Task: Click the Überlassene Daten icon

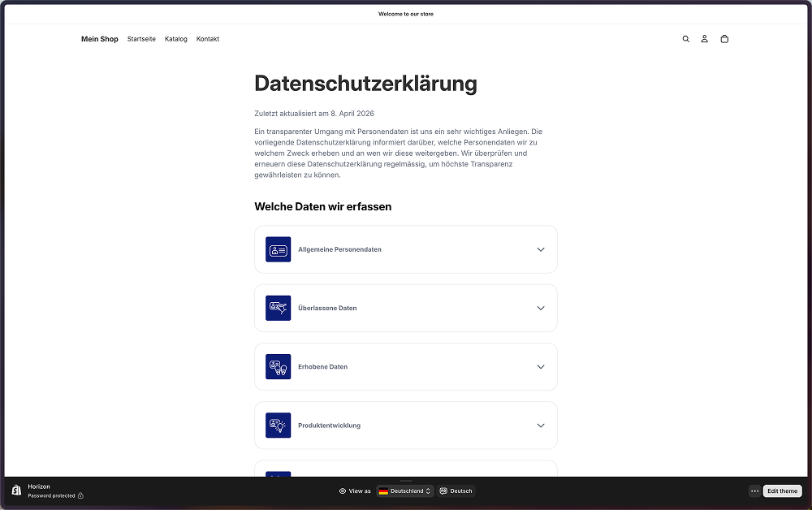Action: [x=278, y=308]
